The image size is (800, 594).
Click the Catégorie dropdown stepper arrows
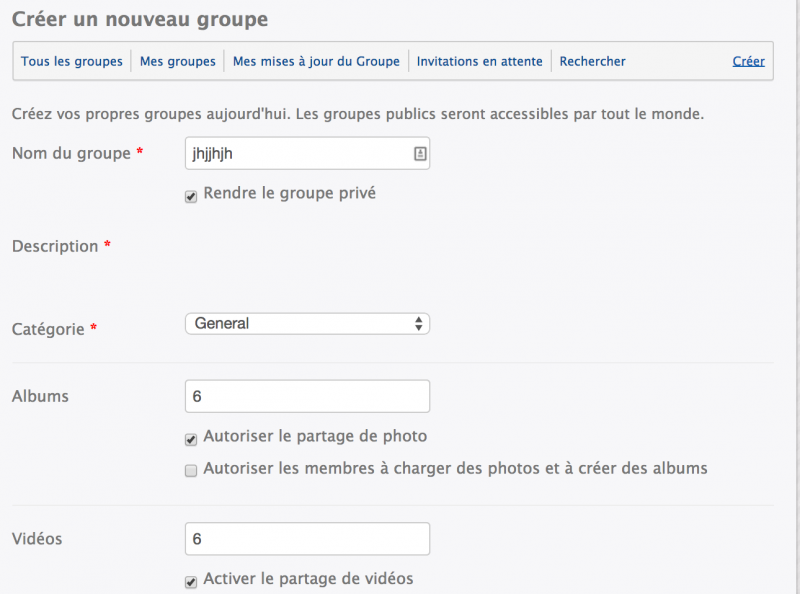coord(418,324)
